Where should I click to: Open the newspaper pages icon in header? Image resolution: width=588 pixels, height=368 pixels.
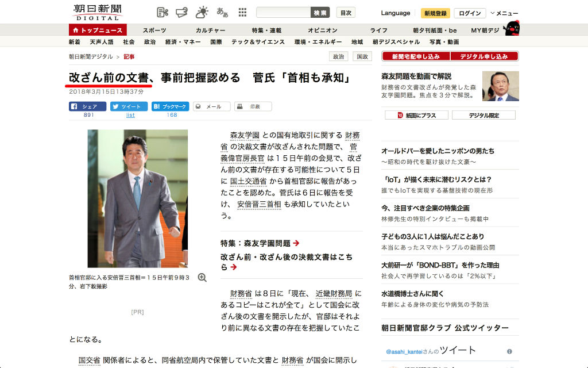click(162, 13)
